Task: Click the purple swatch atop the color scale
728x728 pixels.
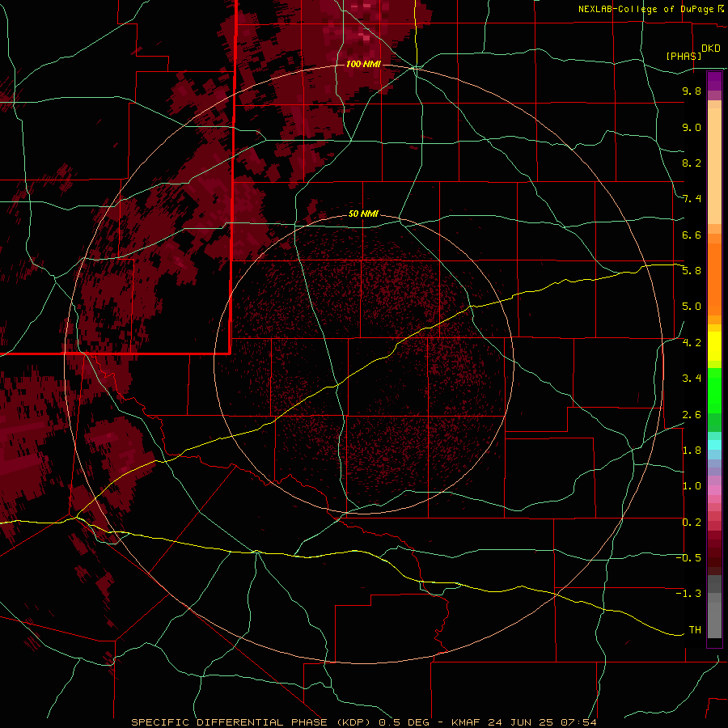Action: (714, 81)
